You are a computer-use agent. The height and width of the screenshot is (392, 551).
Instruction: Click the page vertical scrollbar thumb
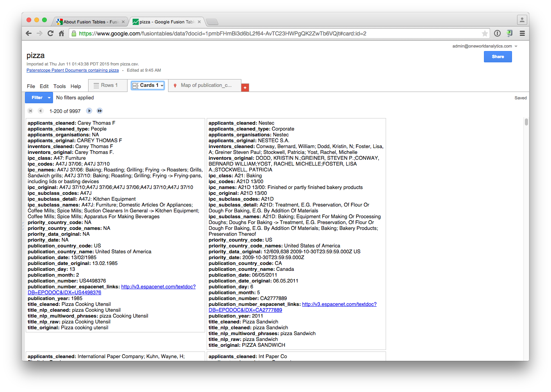coord(526,122)
